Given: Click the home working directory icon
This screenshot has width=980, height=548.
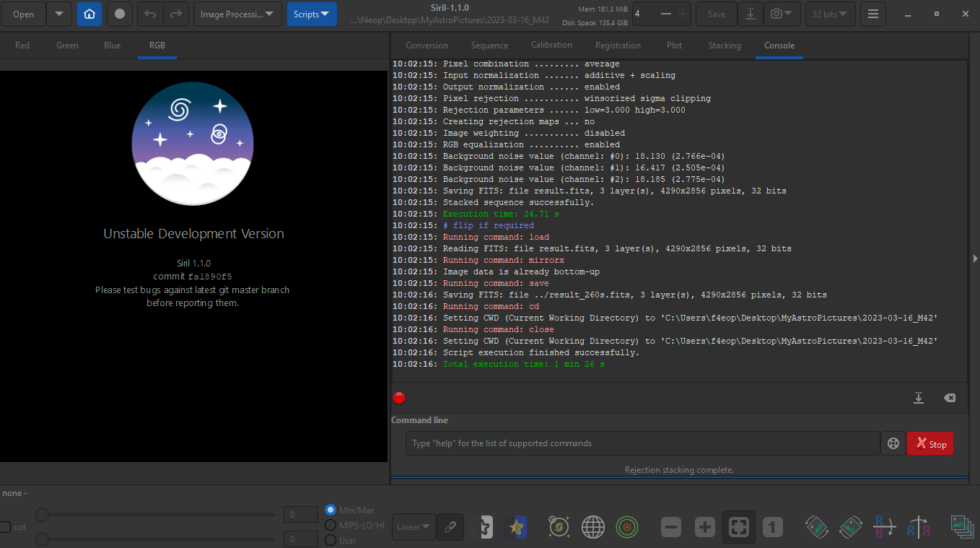Looking at the screenshot, I should pyautogui.click(x=89, y=14).
